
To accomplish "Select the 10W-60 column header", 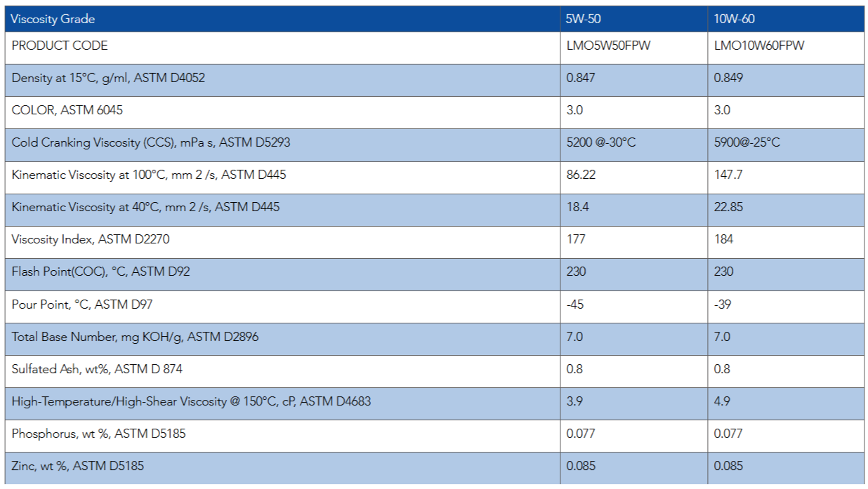I will point(734,19).
